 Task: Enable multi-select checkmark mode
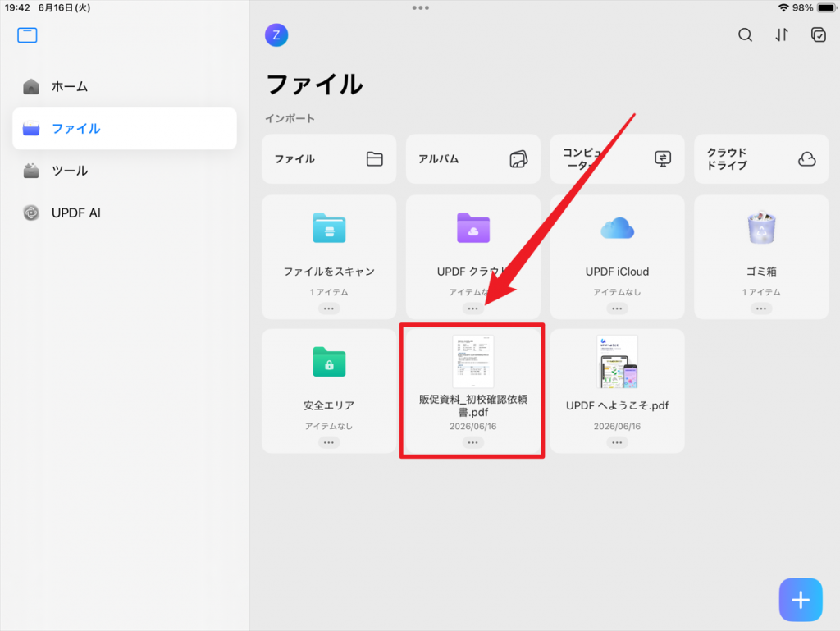coord(819,35)
